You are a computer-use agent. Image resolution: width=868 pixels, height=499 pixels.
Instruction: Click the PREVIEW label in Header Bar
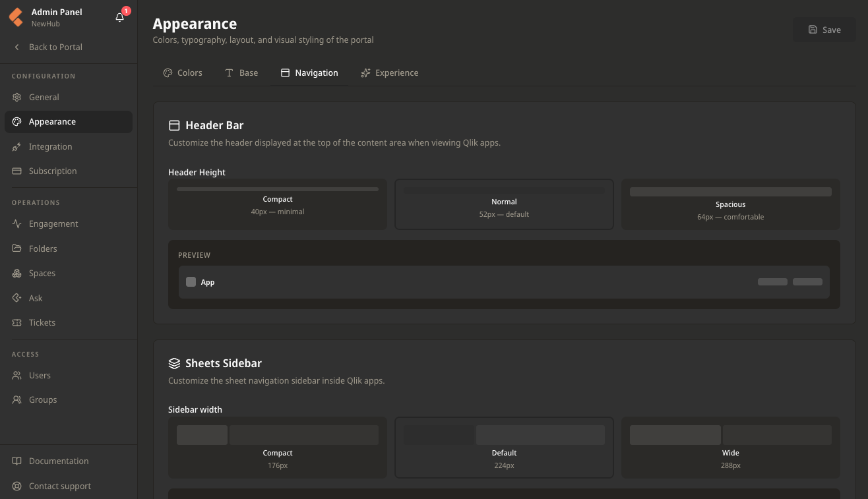tap(195, 255)
